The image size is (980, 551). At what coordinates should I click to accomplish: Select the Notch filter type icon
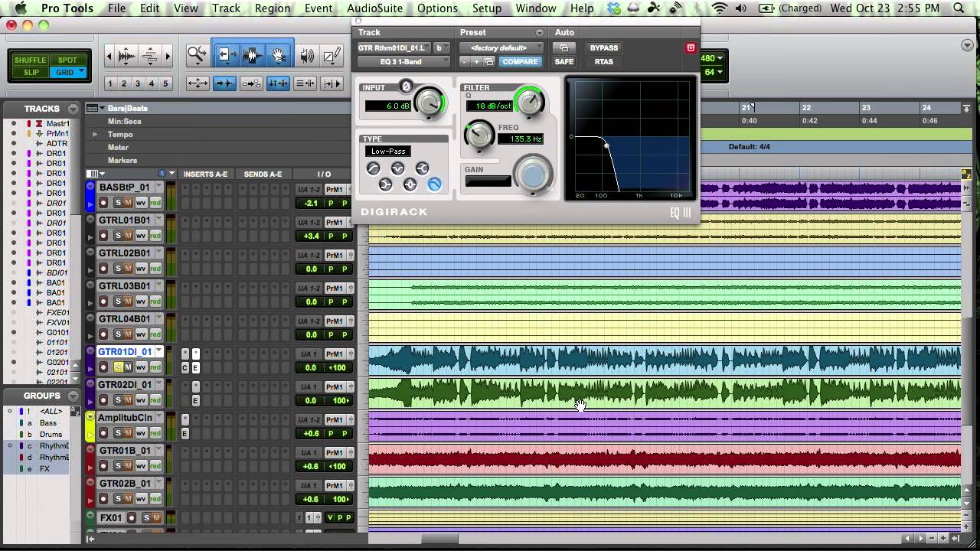coord(397,168)
